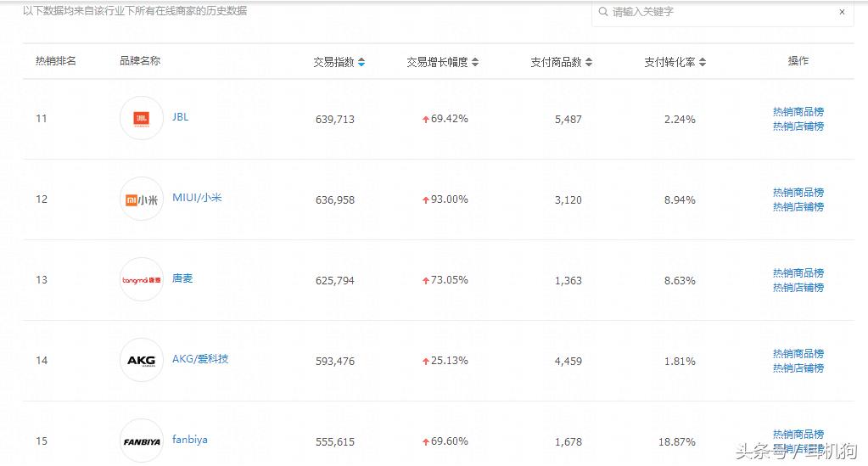
Task: Select the 639,713 transaction index value
Action: tap(335, 119)
